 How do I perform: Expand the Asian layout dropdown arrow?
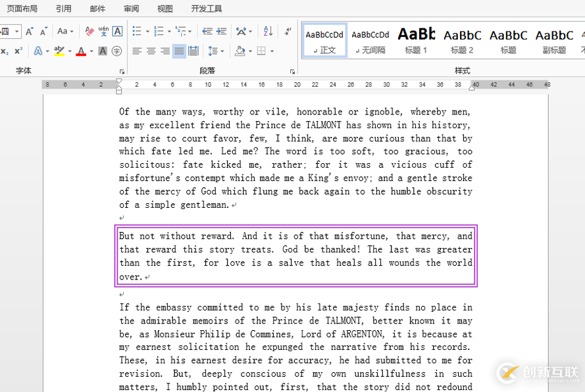tap(250, 32)
